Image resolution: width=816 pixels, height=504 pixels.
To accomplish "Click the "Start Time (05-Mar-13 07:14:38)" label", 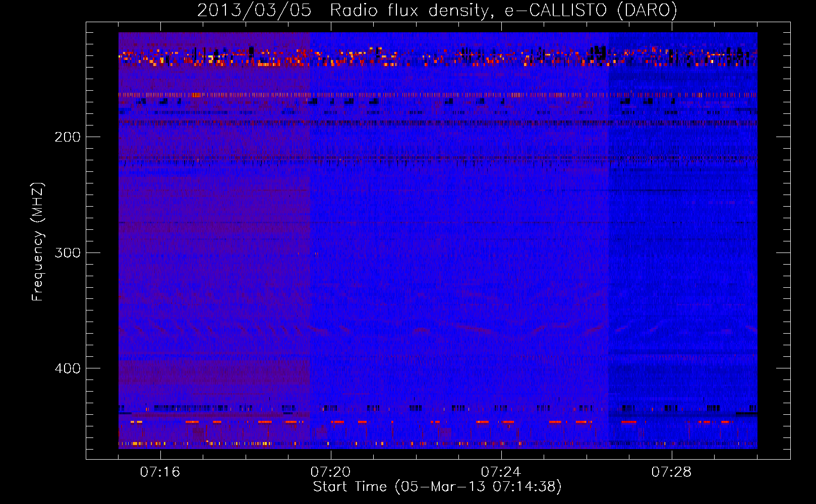I will tap(437, 487).
